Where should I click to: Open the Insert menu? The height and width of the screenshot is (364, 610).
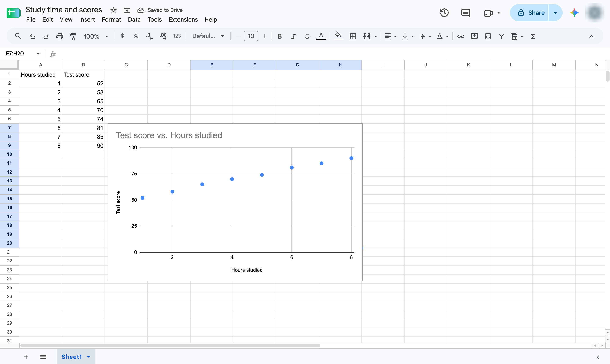(87, 19)
